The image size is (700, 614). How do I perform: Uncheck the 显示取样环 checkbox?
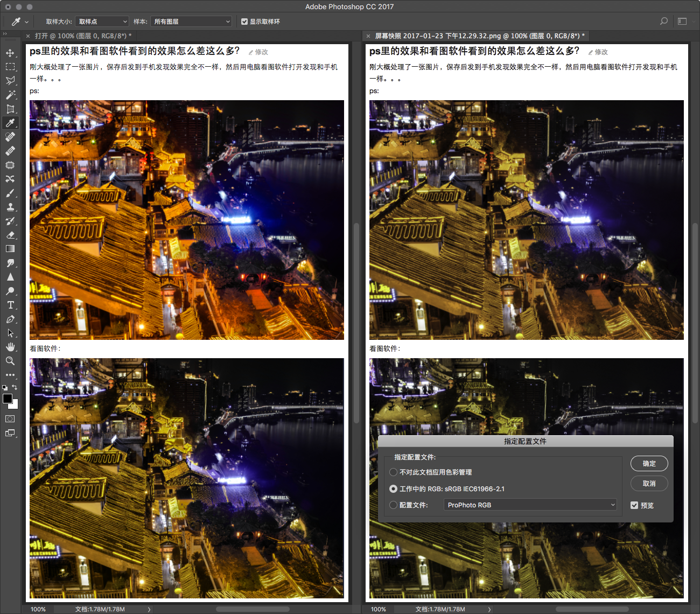(x=244, y=22)
